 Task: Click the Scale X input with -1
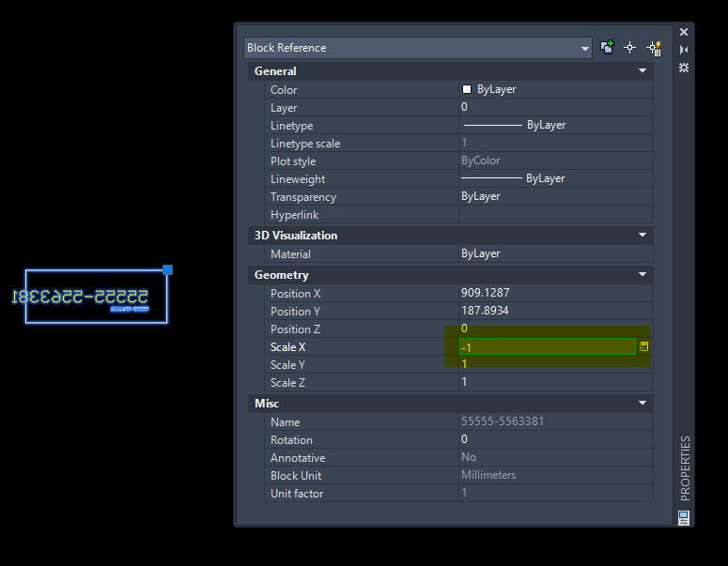tap(548, 346)
